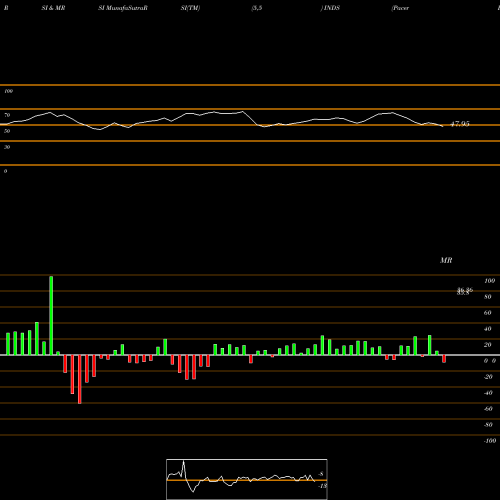
Task: Open the mini line chart thumbnail at bottom
Action: pyautogui.click(x=247, y=479)
